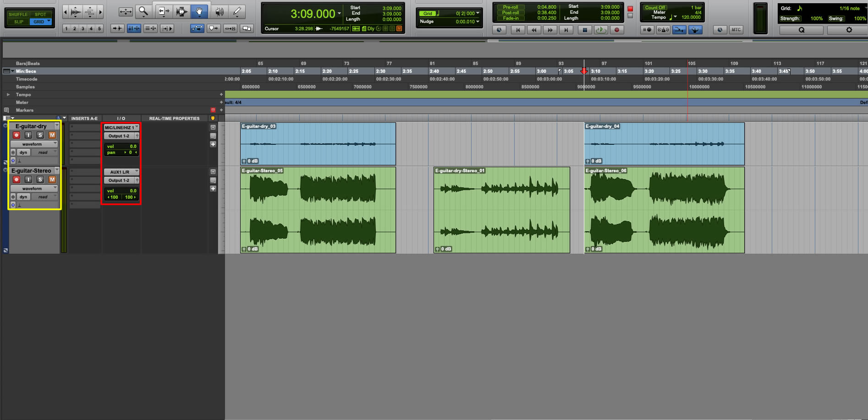Select the Selector waveform tool
Screen dimensions: 868x420
181,11
